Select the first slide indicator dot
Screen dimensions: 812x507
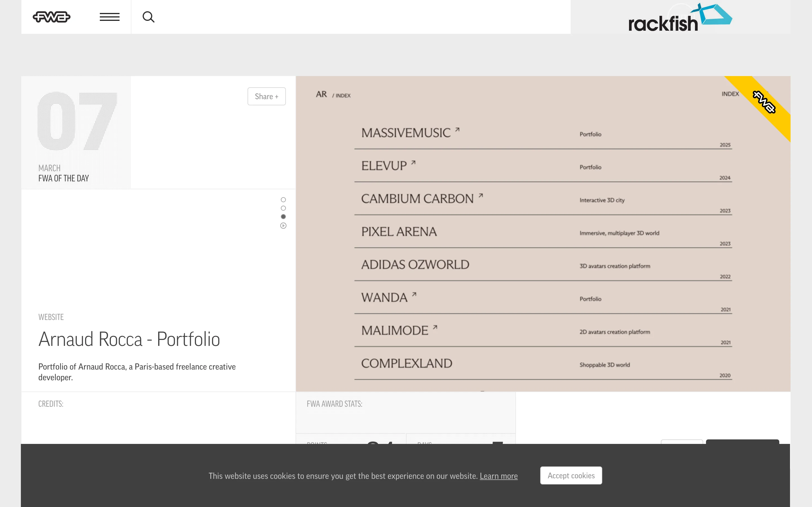(x=283, y=199)
